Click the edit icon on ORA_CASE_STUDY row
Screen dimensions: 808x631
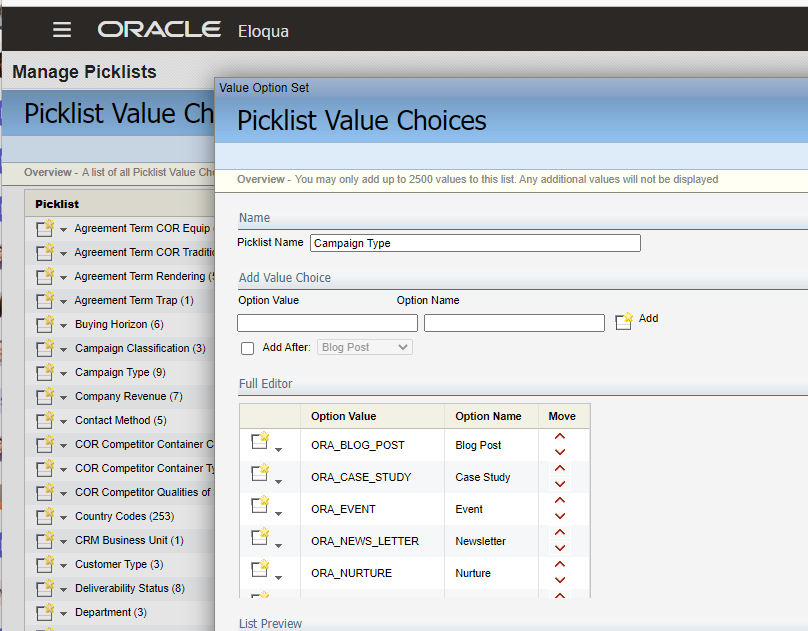260,472
